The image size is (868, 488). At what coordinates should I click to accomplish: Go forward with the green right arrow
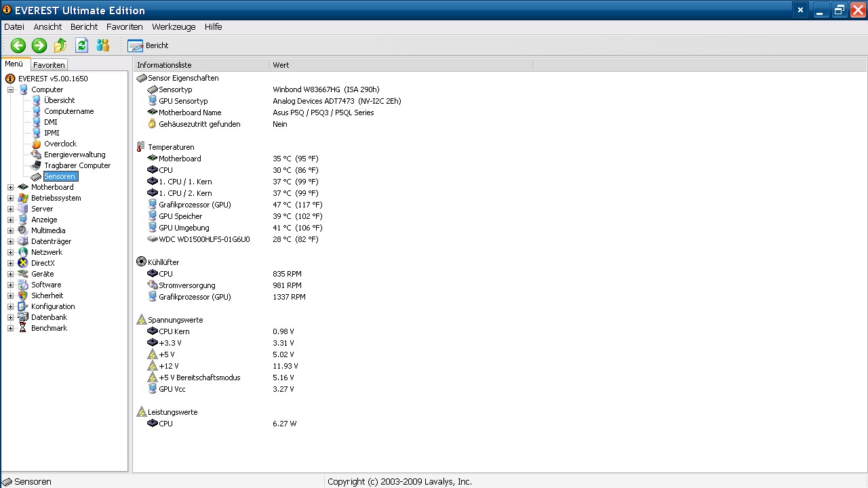[39, 45]
